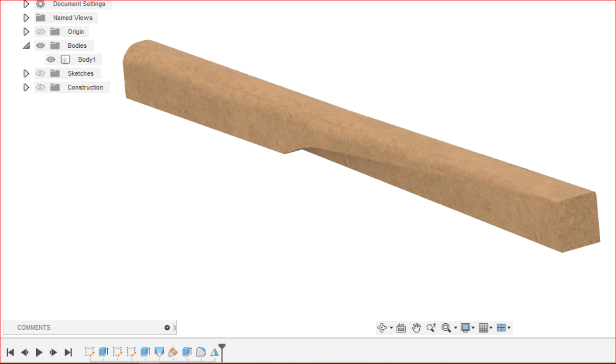Expand the Origin folder in the browser

tap(26, 32)
